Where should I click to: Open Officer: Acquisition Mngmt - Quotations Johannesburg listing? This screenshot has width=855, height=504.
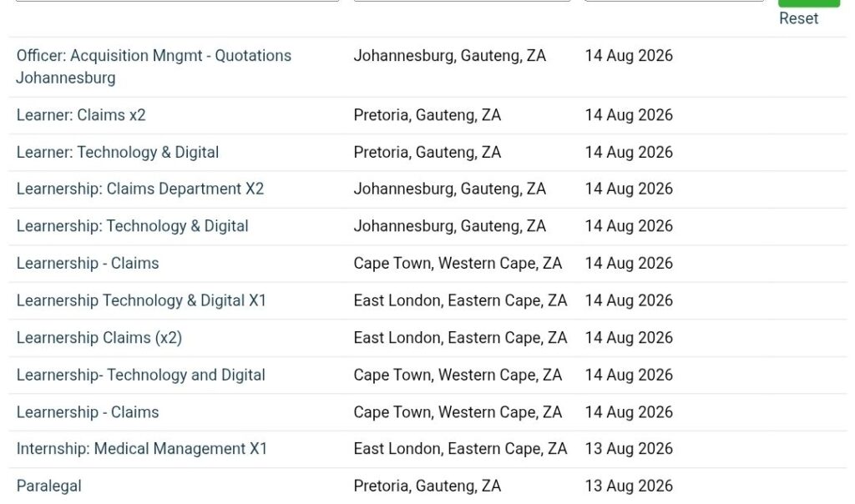pyautogui.click(x=154, y=67)
